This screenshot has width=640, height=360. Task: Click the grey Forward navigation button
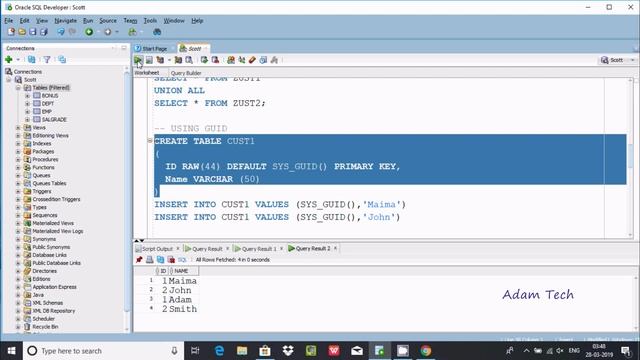pos(108,32)
